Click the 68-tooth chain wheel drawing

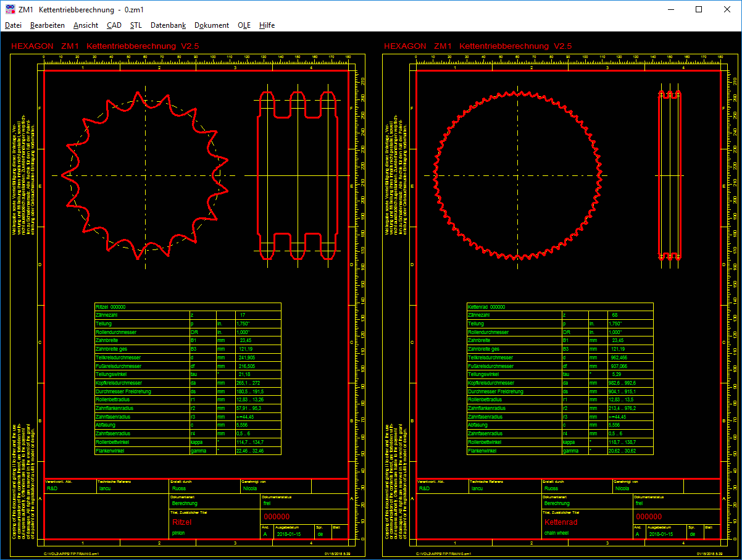(517, 175)
